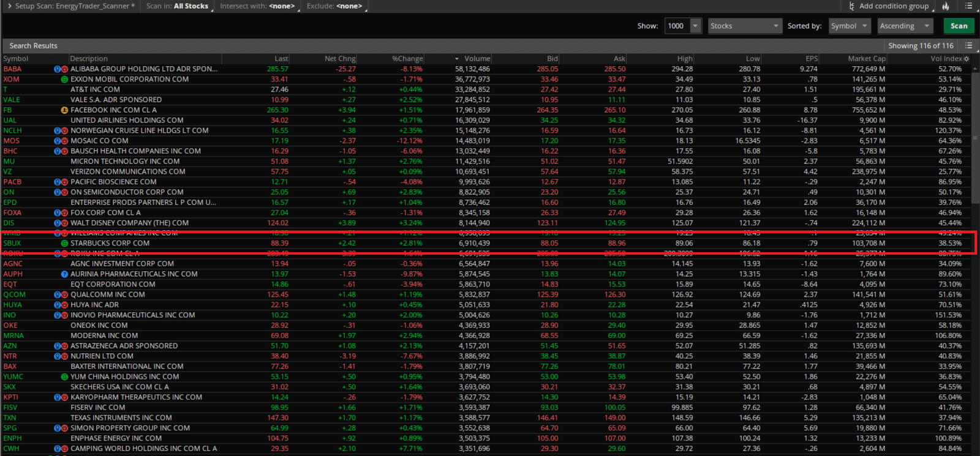
Task: Click the blue lightbulb icon in AZN row
Action: point(58,346)
